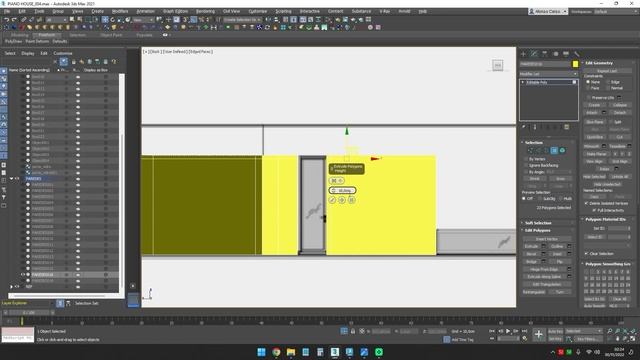
Task: Select the Select and Move tool
Action: [105, 20]
